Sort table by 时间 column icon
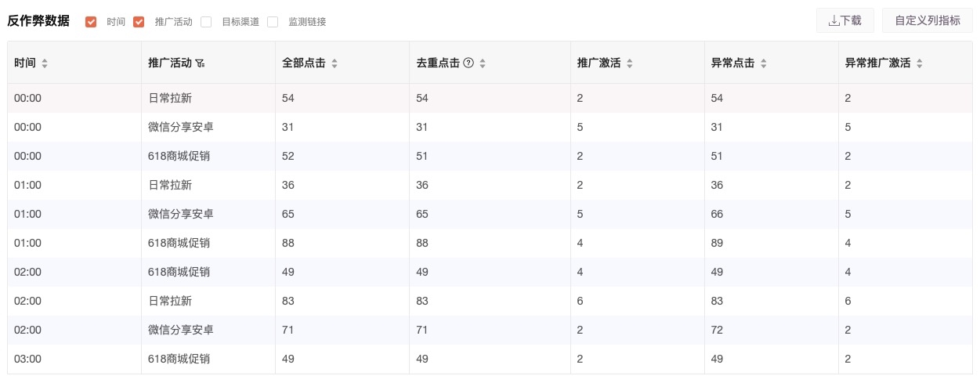 coord(45,63)
